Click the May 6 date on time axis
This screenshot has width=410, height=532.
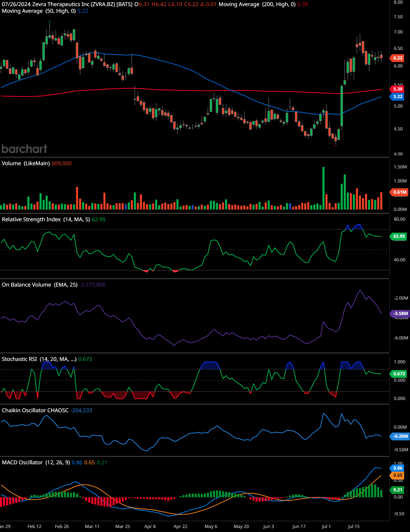pyautogui.click(x=211, y=526)
